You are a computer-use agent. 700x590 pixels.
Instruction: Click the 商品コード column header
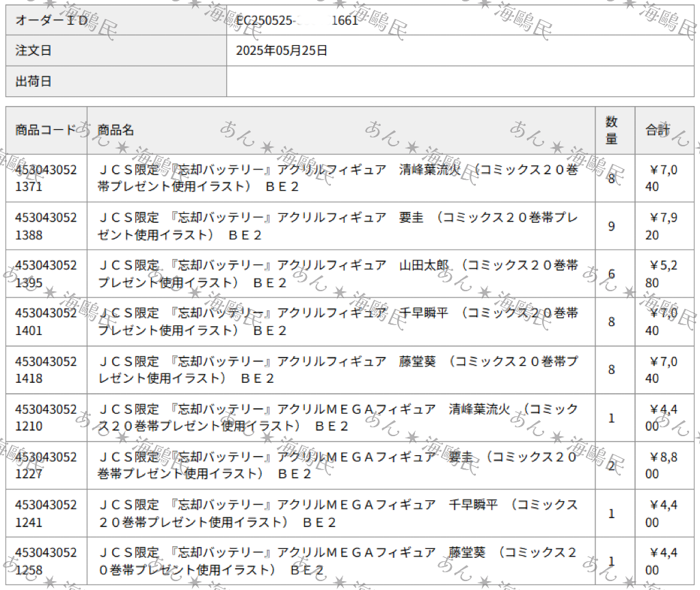click(x=46, y=131)
